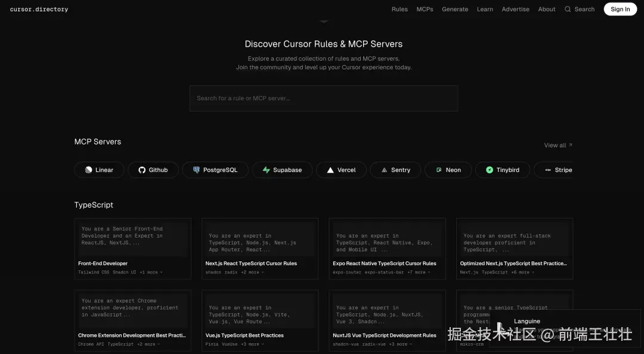Screen dimensions: 644x354
Task: Open Expo React Native TypeScript Cursor Rules title
Action: click(x=385, y=263)
